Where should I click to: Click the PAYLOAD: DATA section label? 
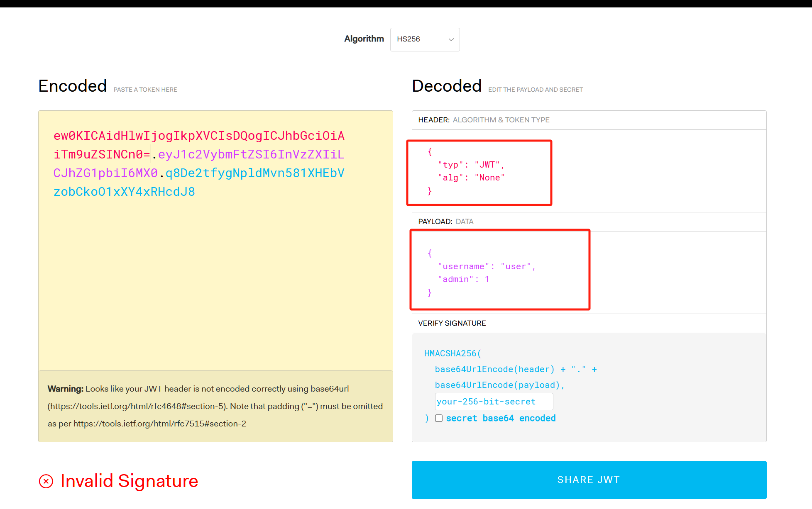[445, 222]
